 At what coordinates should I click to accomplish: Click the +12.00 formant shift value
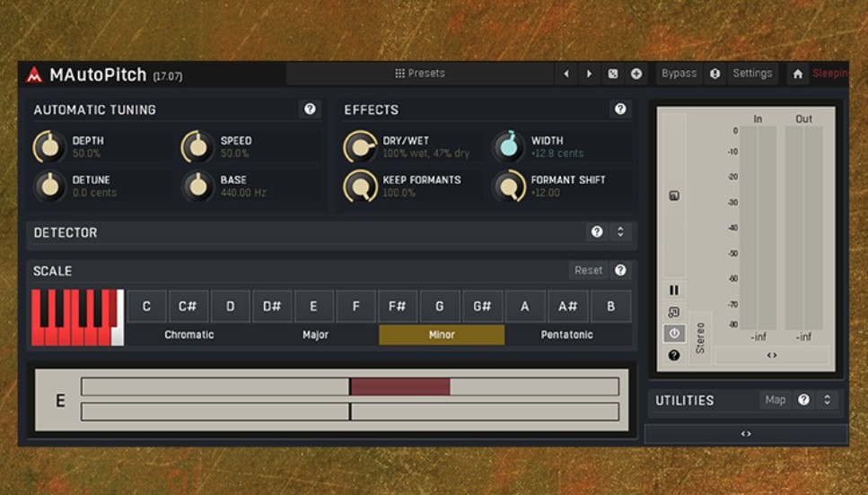545,193
